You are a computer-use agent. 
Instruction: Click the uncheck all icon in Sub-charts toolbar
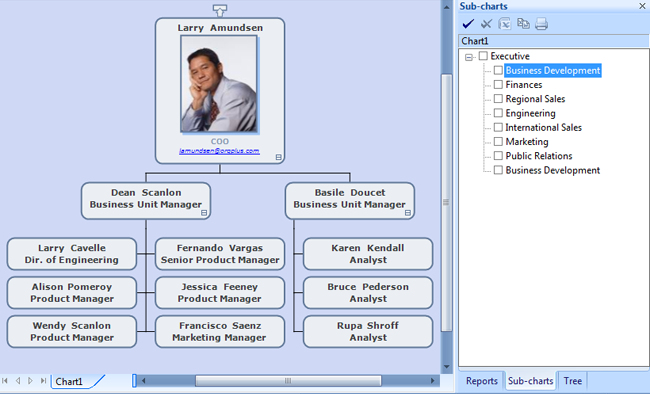tap(486, 24)
